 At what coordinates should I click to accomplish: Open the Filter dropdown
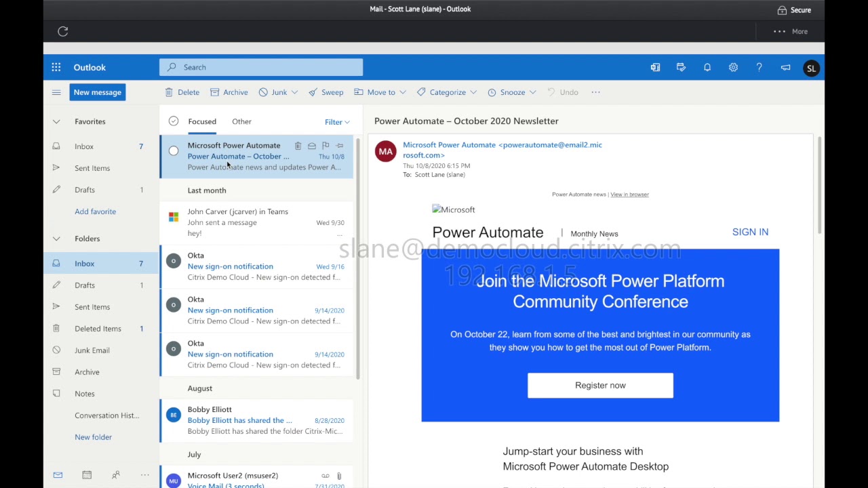click(x=337, y=122)
